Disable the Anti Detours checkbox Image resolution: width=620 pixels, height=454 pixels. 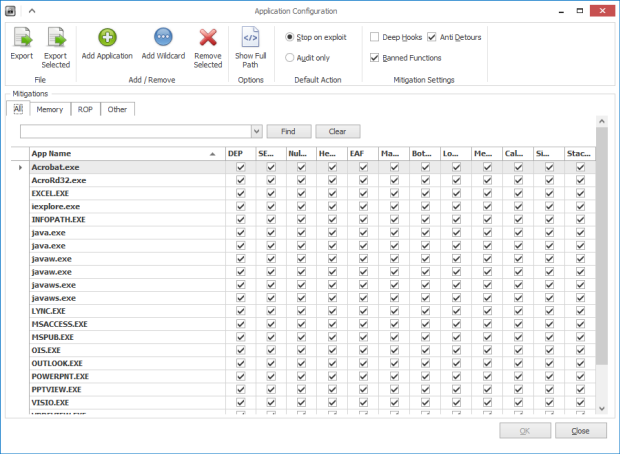pos(432,37)
